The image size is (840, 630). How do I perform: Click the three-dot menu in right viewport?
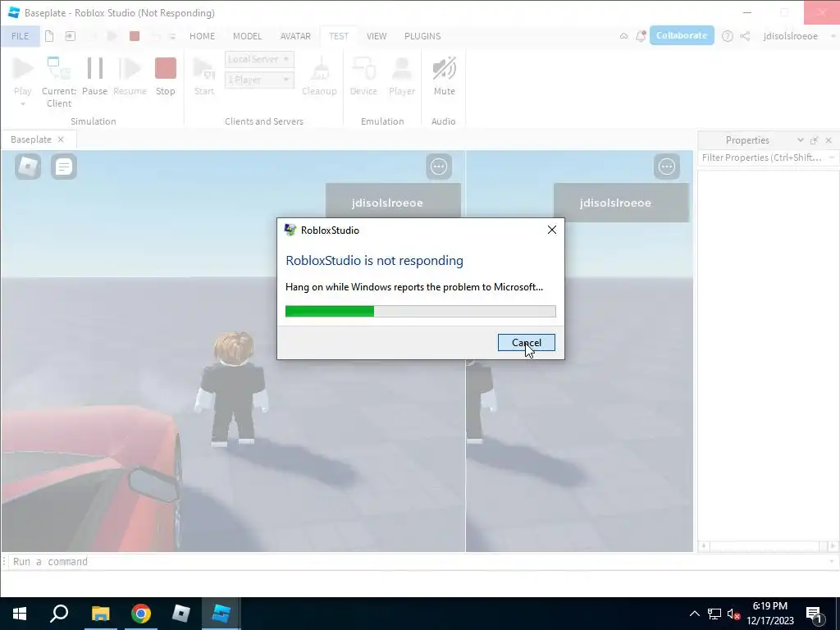666,167
